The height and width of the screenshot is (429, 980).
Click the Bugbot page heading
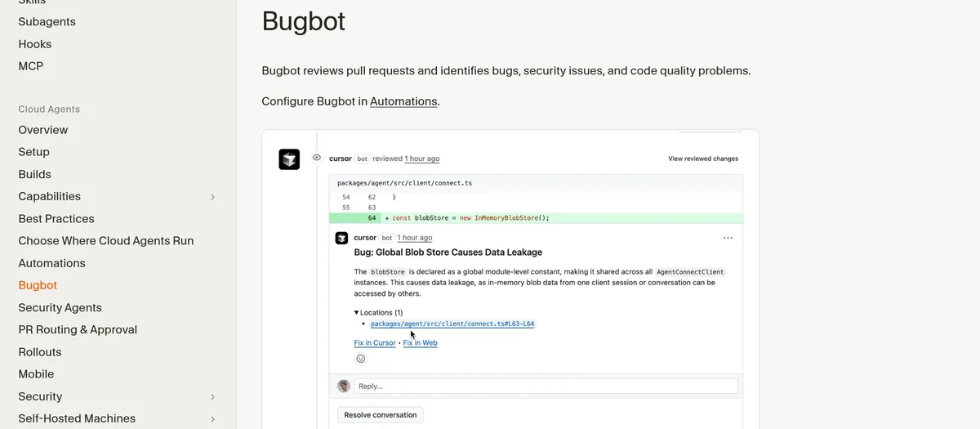pyautogui.click(x=304, y=20)
